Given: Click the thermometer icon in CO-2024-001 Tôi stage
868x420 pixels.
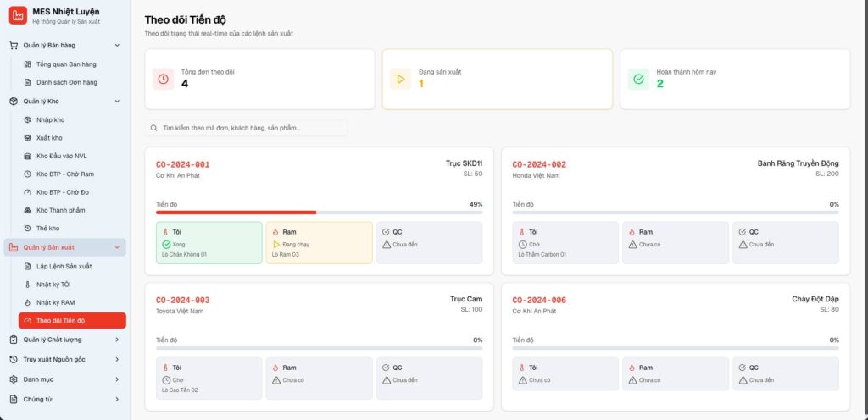Looking at the screenshot, I should (x=165, y=231).
